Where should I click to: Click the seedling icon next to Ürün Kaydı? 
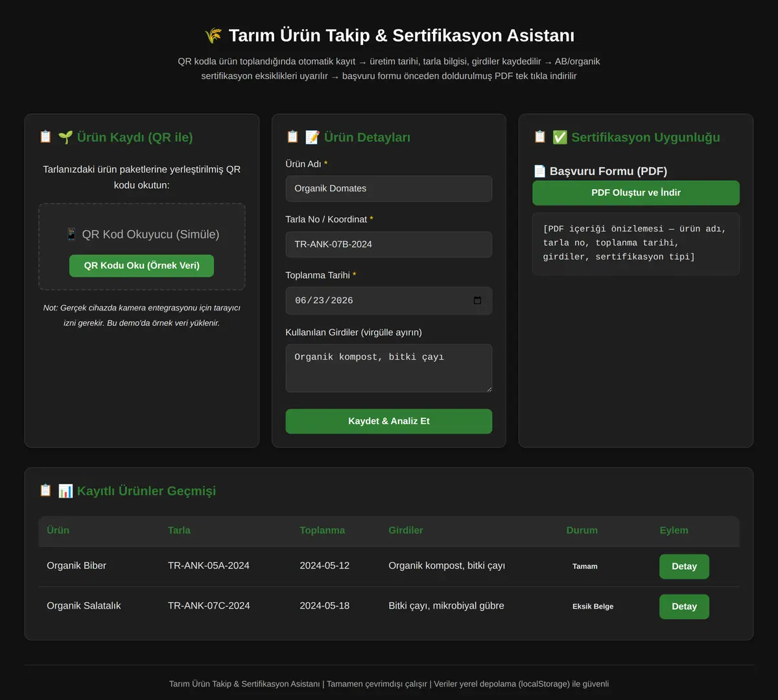[65, 137]
